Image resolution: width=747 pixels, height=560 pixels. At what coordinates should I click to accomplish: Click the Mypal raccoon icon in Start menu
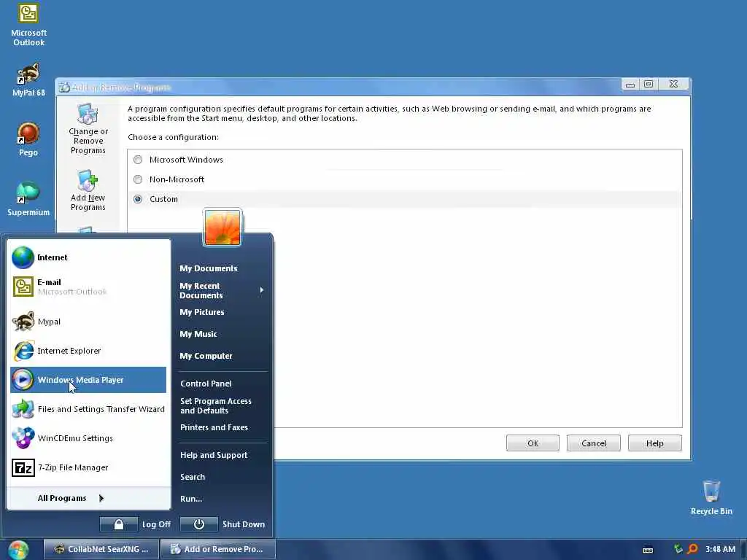tap(23, 322)
